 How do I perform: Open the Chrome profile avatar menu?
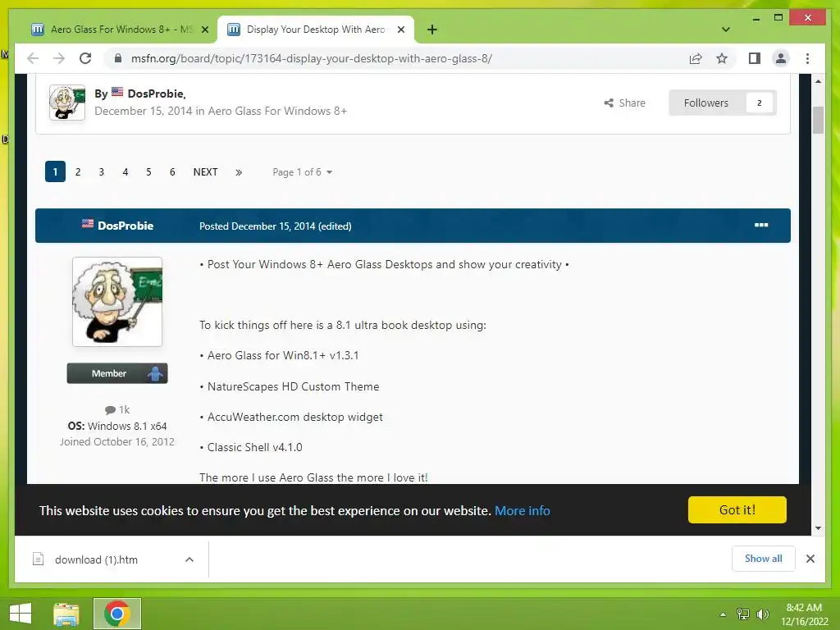pyautogui.click(x=781, y=58)
